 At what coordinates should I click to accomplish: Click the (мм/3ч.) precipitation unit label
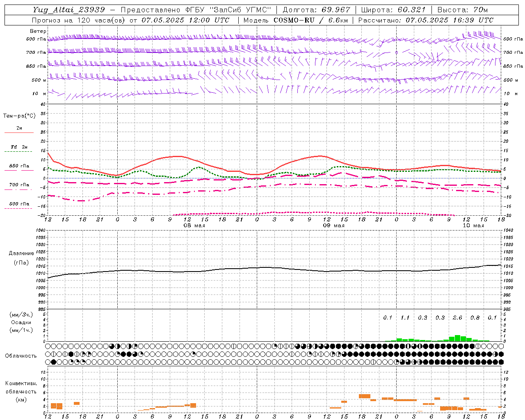point(21,315)
